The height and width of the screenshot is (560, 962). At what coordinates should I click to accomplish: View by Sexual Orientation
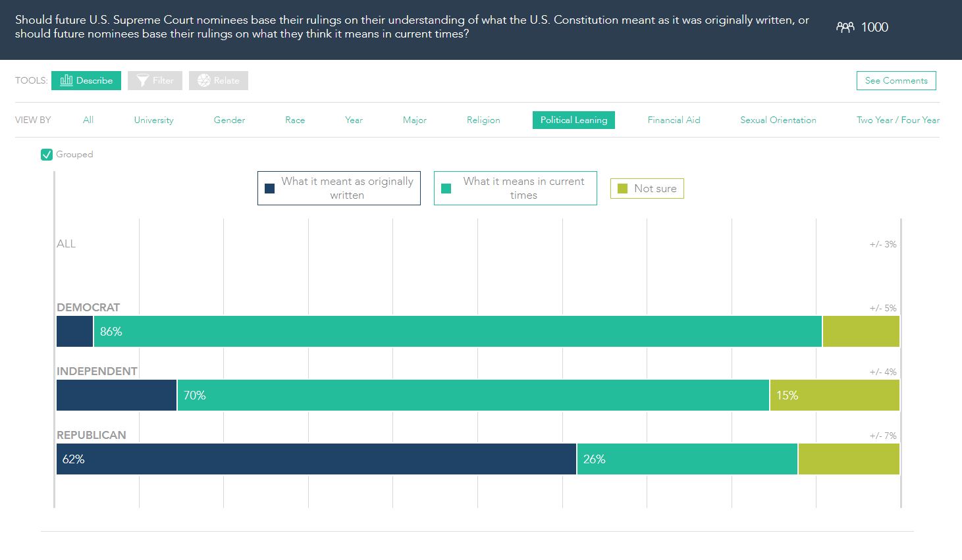coord(778,120)
